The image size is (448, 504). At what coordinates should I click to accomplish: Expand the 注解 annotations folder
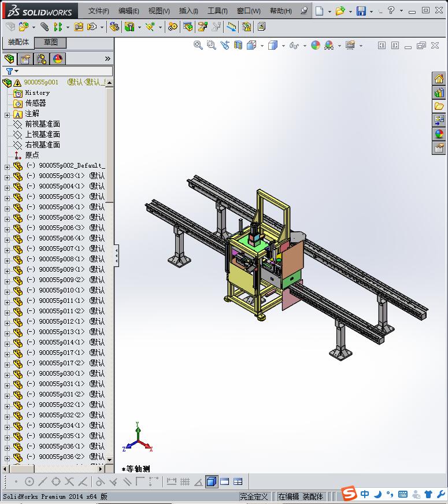[x=7, y=115]
